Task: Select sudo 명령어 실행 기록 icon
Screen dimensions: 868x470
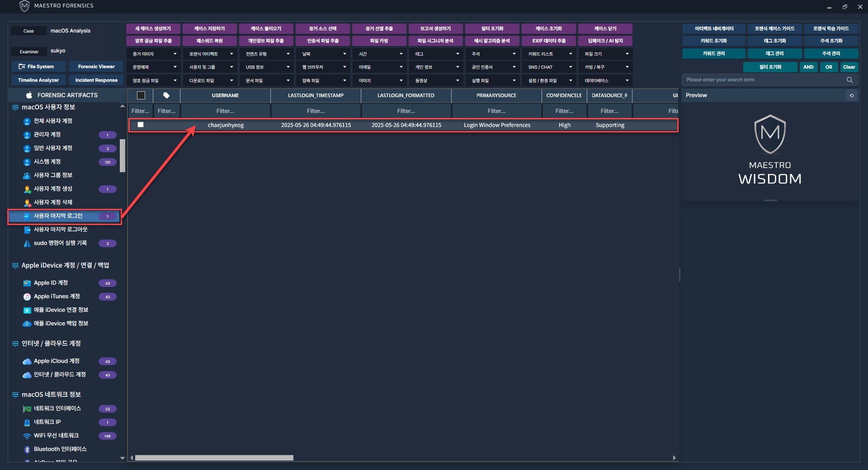Action: point(27,243)
